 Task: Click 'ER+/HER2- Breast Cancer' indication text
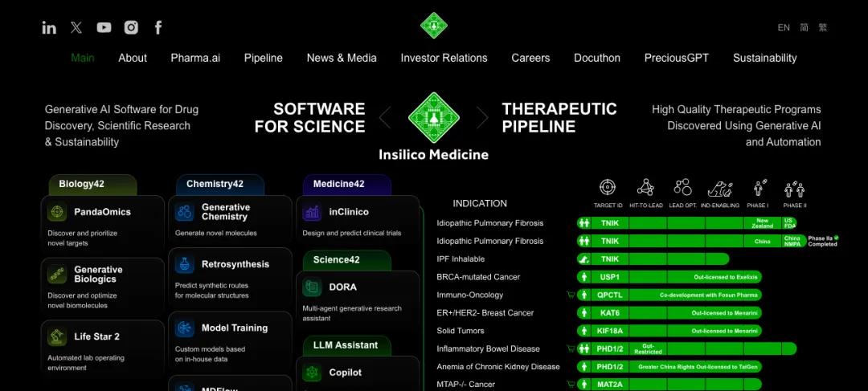pyautogui.click(x=485, y=312)
